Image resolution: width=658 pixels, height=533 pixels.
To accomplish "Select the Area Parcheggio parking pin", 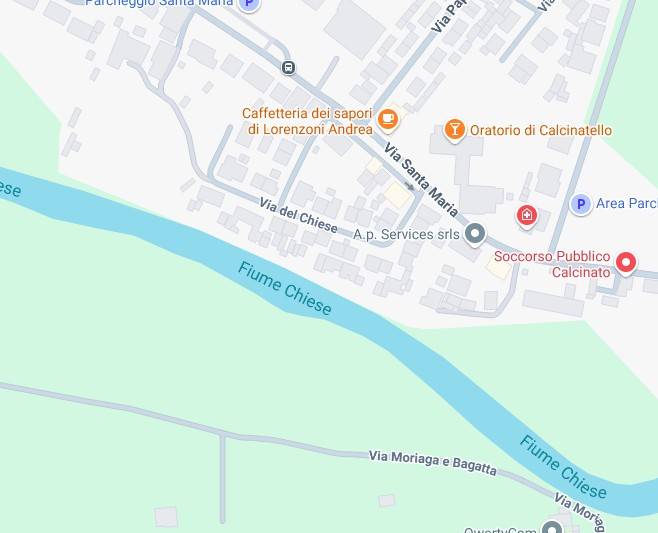I will coord(581,204).
